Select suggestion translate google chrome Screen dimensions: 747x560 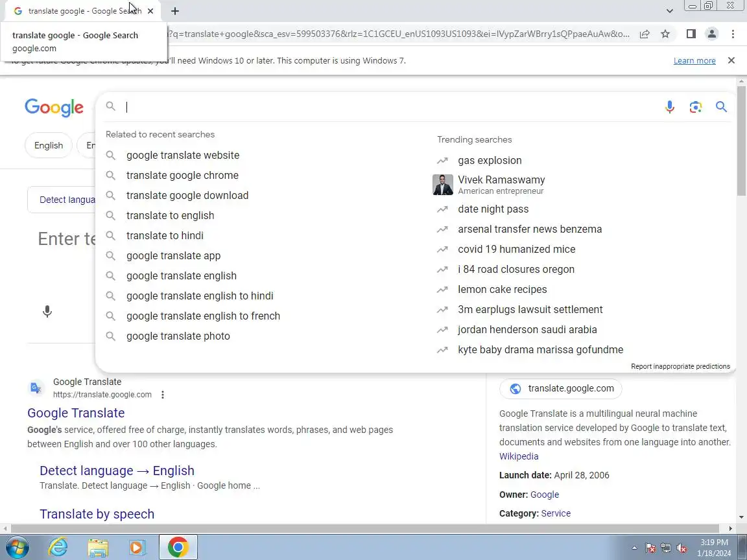[x=182, y=175]
